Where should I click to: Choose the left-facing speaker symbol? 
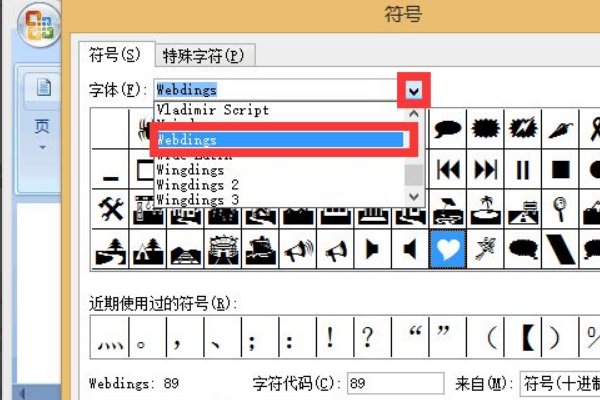click(410, 250)
